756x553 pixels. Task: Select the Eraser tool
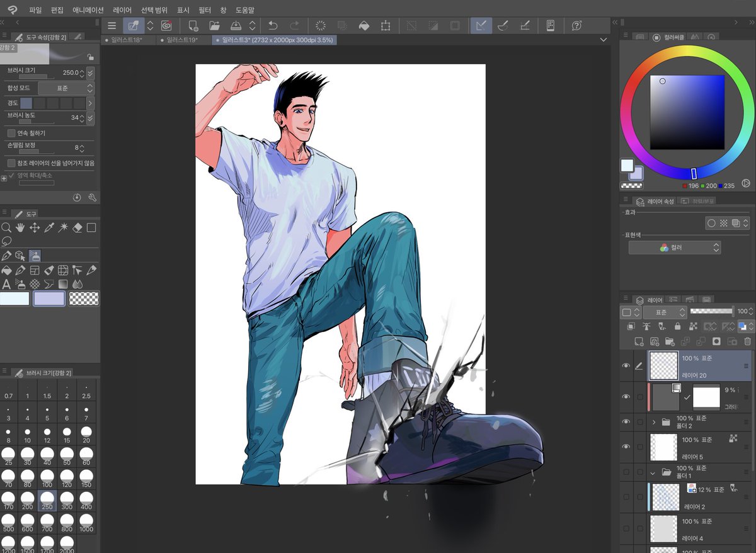(x=77, y=227)
